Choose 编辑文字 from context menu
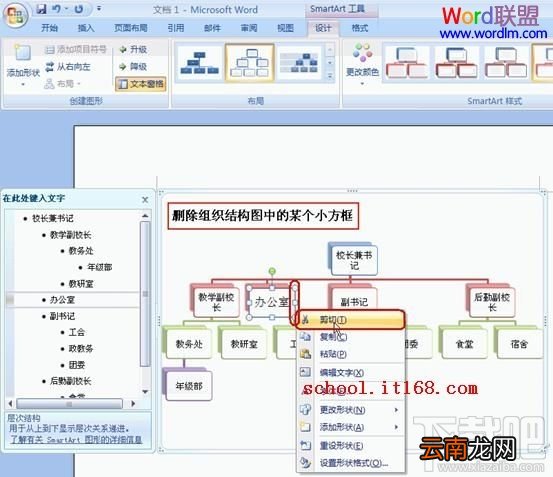 pyautogui.click(x=350, y=373)
